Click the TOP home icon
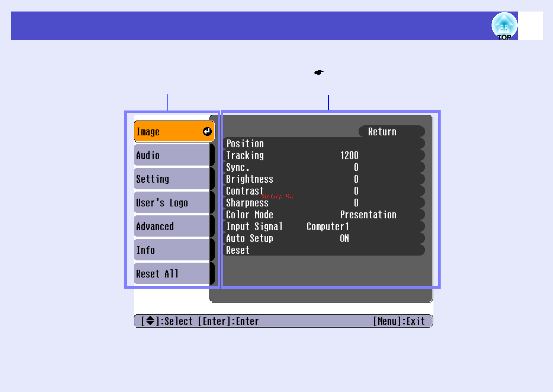This screenshot has height=392, width=553. (x=504, y=26)
